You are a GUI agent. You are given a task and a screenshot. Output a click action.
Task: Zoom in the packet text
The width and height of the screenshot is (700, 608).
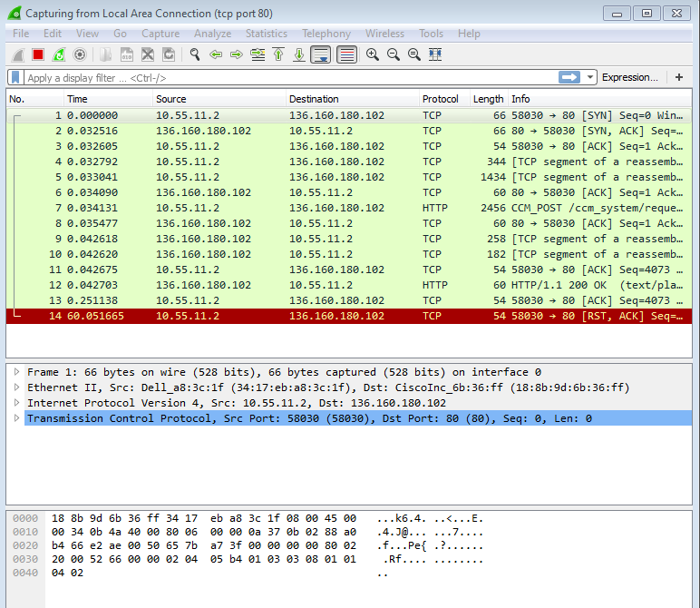(373, 54)
